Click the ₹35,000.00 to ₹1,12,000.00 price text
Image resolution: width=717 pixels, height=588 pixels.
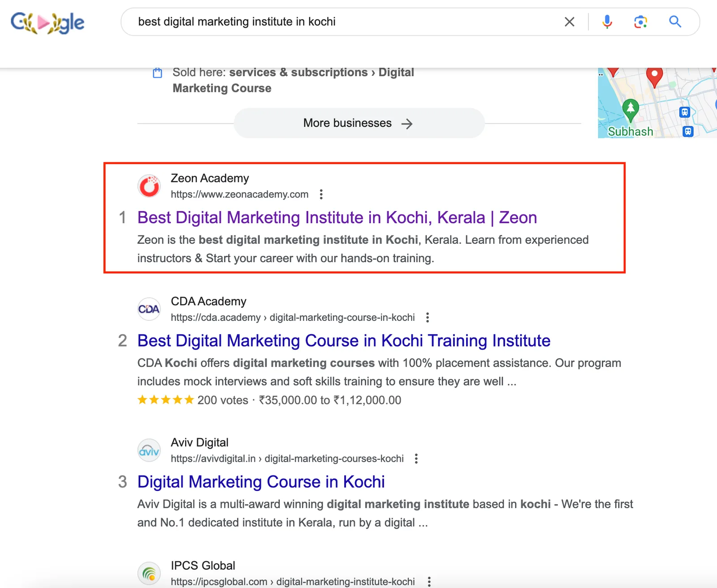330,400
